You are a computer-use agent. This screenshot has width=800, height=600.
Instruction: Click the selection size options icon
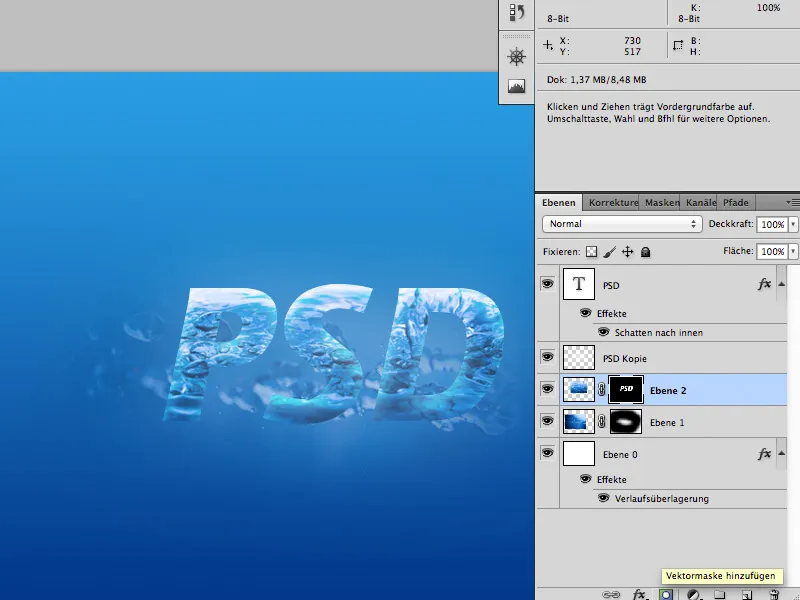tap(678, 45)
